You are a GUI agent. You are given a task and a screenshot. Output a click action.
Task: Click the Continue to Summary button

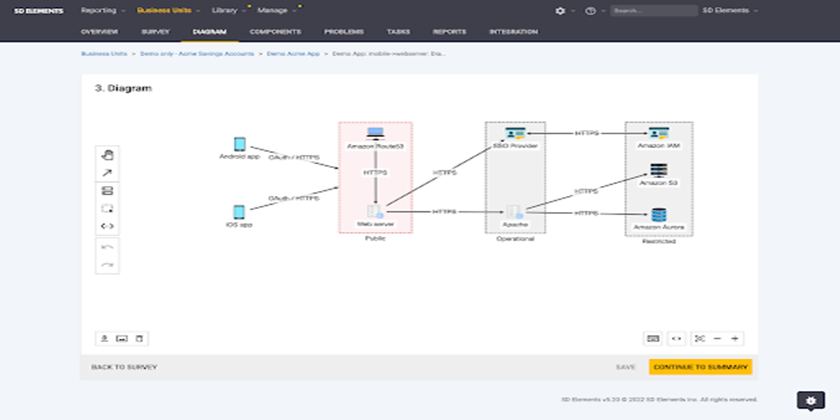[701, 367]
